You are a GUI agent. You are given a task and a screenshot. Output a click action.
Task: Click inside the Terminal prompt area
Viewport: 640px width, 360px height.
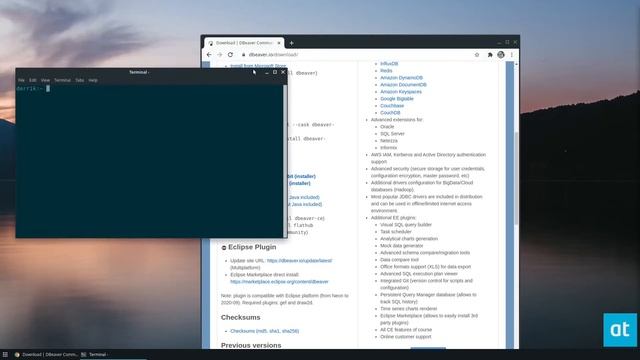149,160
